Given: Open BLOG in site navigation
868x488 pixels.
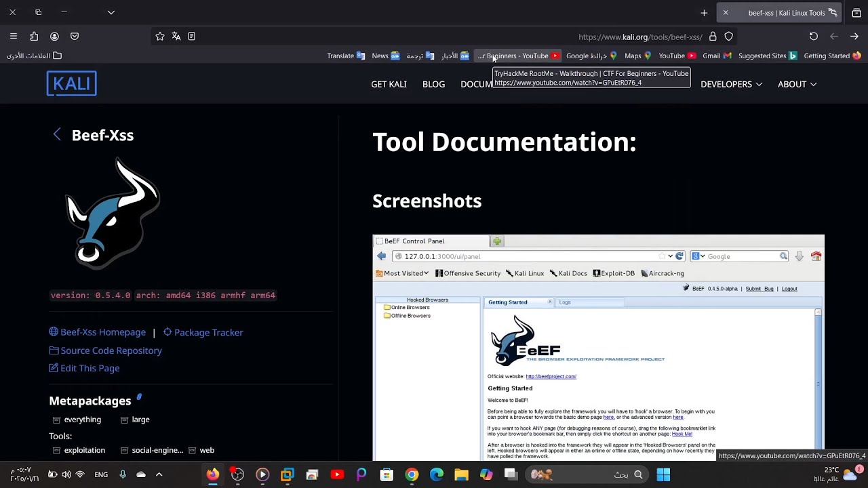Looking at the screenshot, I should pos(433,84).
